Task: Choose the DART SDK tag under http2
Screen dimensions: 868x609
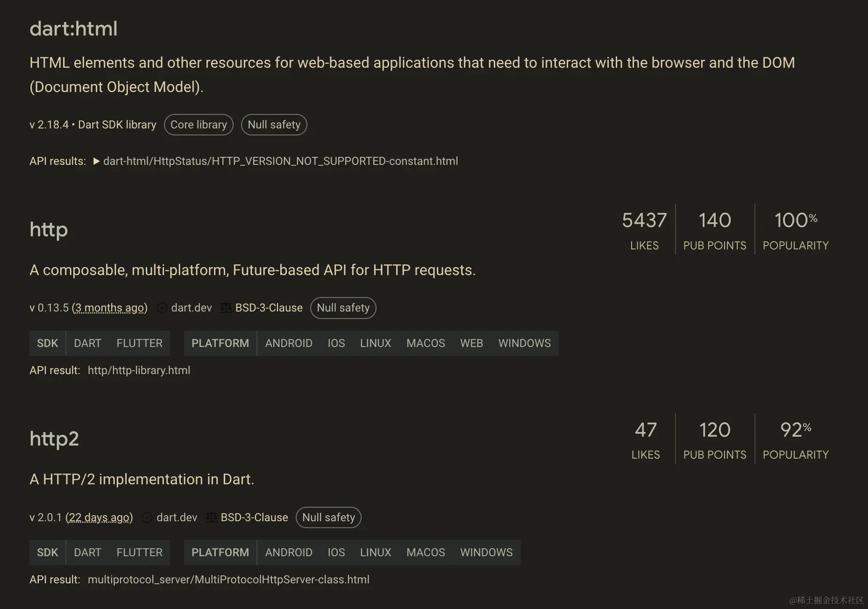Action: tap(88, 552)
